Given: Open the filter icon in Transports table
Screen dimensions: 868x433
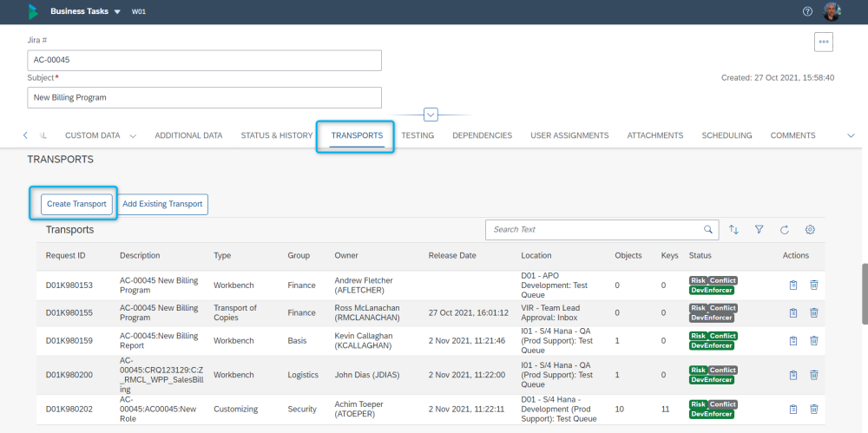Looking at the screenshot, I should [x=759, y=230].
